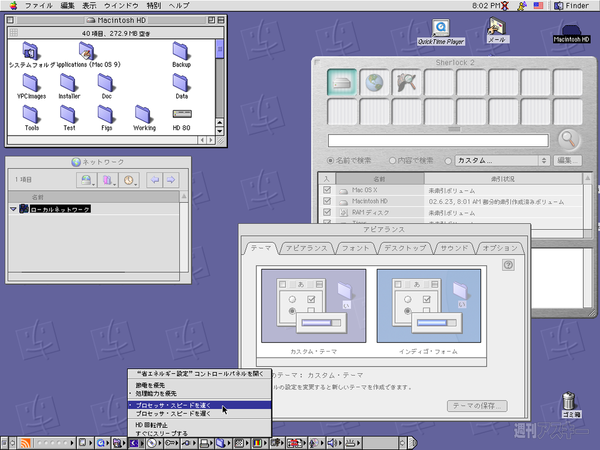Click the Sherlock magnifying glass search button
Image resolution: width=600 pixels, height=450 pixels.
[569, 140]
